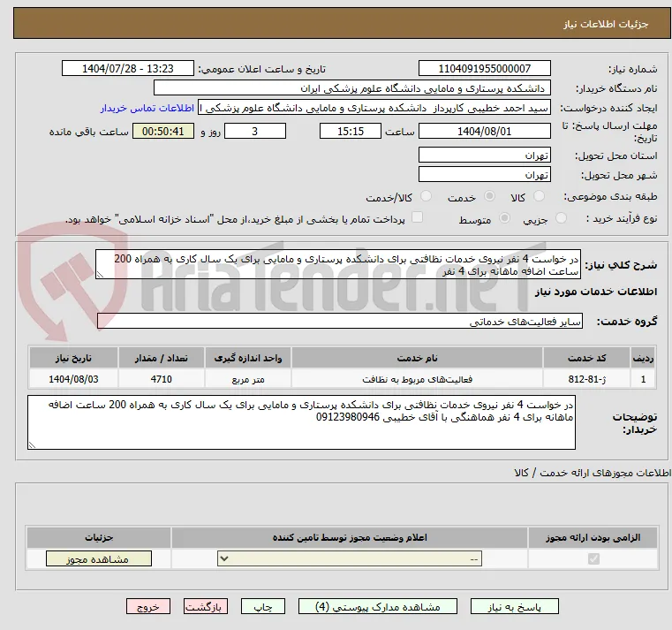Click the تعداد / مقدار column header
Screen dimensions: 672x630
161,358
